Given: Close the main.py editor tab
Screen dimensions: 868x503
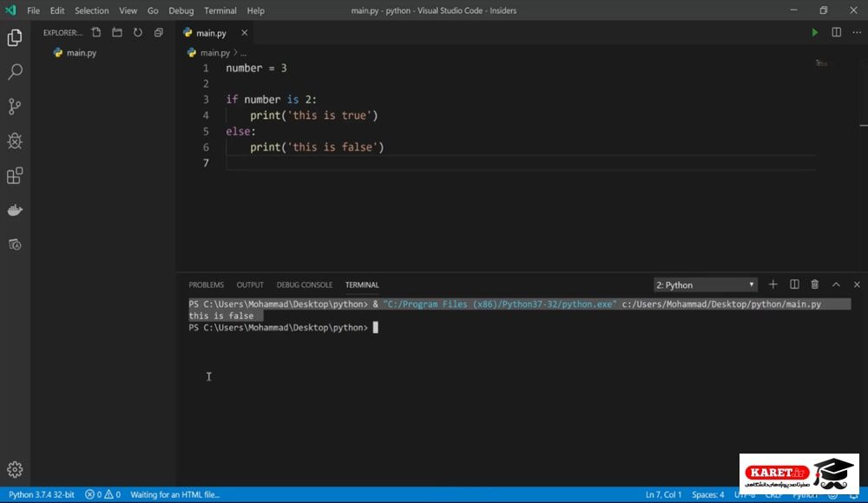Looking at the screenshot, I should coord(244,33).
